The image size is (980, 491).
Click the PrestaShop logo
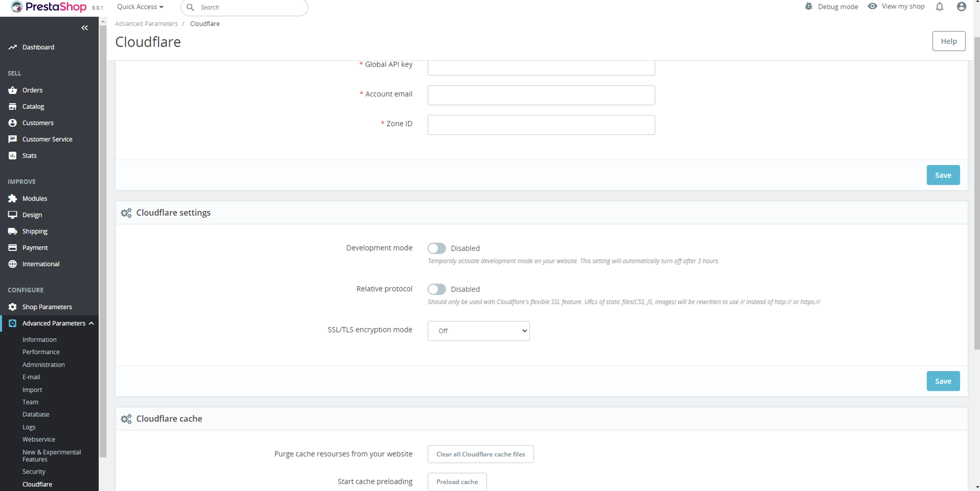(x=49, y=7)
